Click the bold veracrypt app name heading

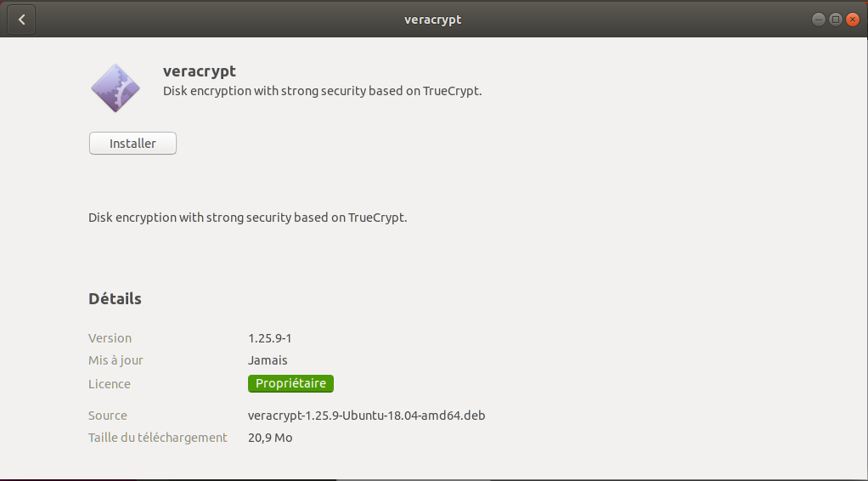199,71
